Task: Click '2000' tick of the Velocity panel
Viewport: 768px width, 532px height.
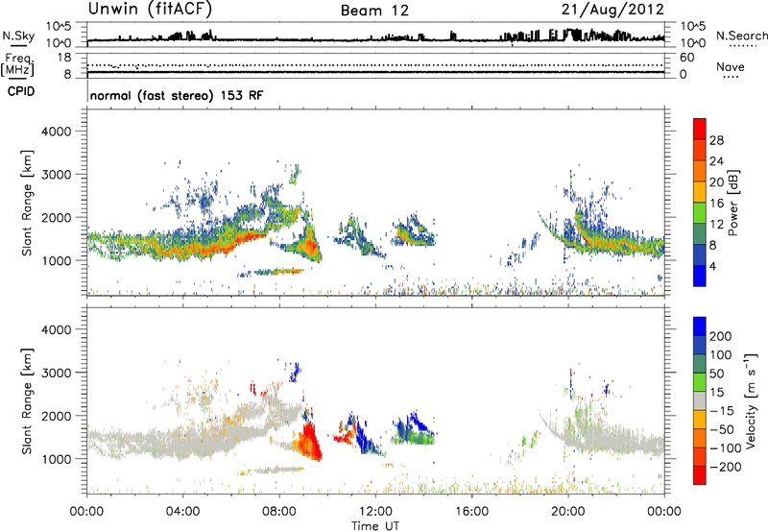Action: 56,416
